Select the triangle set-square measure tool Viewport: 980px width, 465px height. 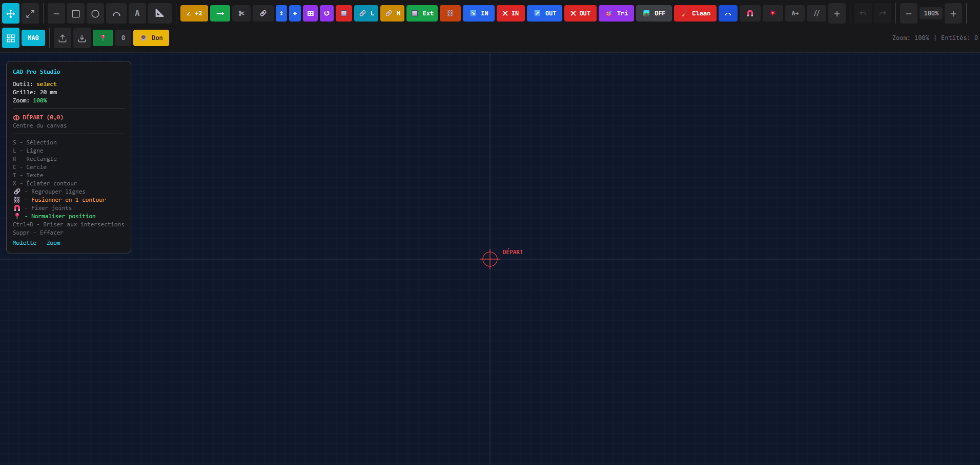(160, 13)
